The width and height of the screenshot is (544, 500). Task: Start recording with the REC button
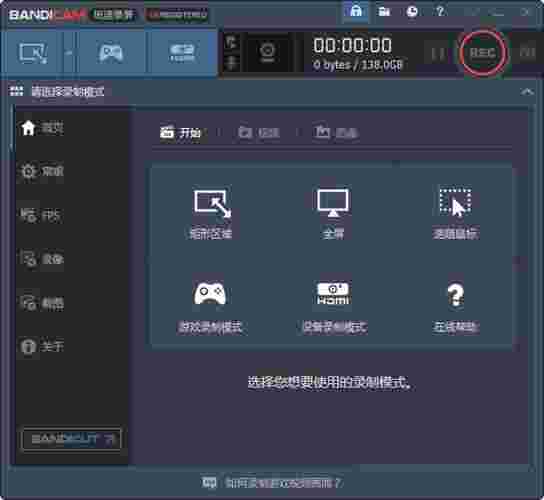[482, 53]
